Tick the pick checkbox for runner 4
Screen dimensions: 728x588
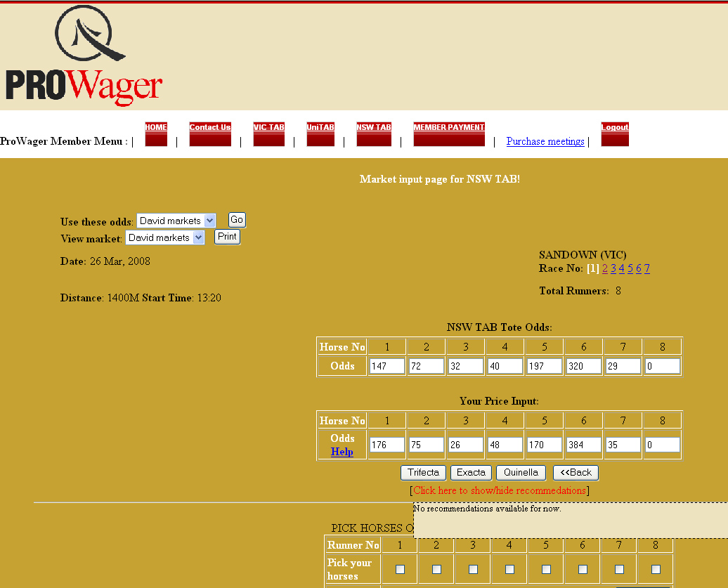pyautogui.click(x=509, y=569)
